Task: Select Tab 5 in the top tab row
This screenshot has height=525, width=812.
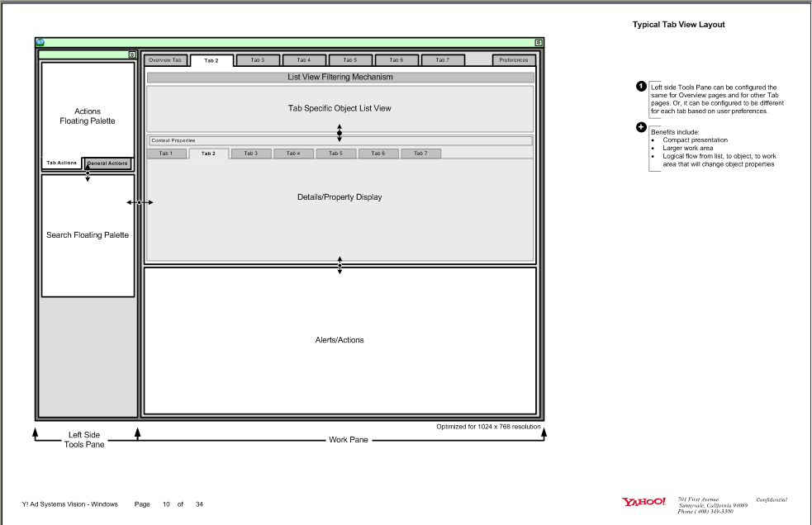Action: pyautogui.click(x=350, y=59)
